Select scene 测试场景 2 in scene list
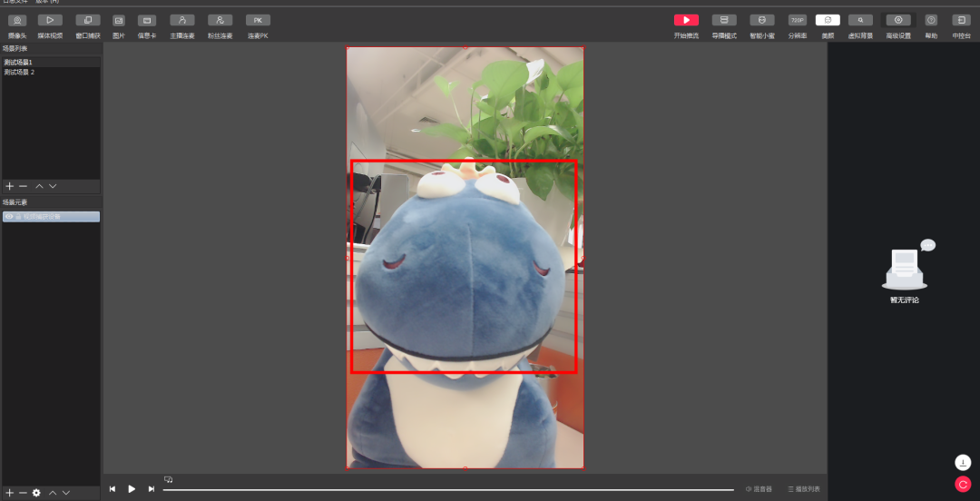The height and width of the screenshot is (501, 980). (x=51, y=72)
